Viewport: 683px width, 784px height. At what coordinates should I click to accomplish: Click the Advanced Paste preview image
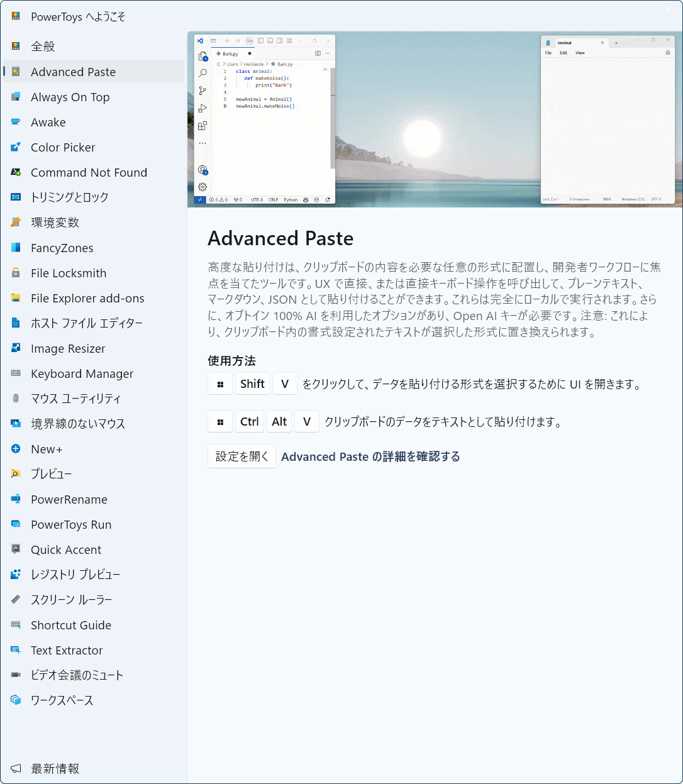(435, 119)
